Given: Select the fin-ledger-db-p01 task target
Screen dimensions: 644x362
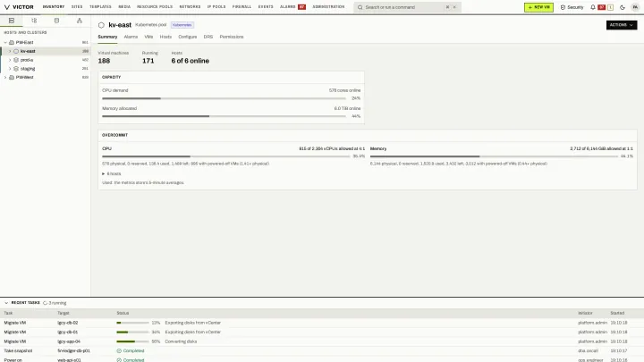Looking at the screenshot, I should pos(74,351).
